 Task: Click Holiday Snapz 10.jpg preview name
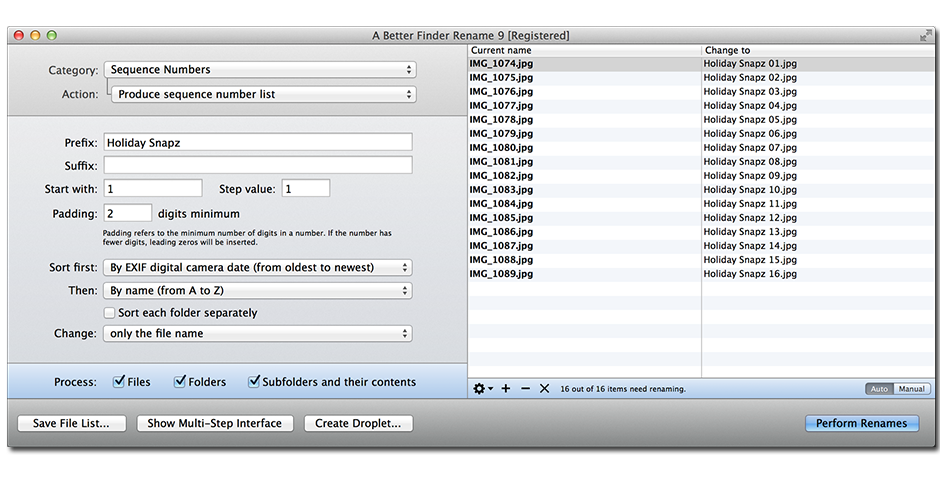tap(750, 189)
